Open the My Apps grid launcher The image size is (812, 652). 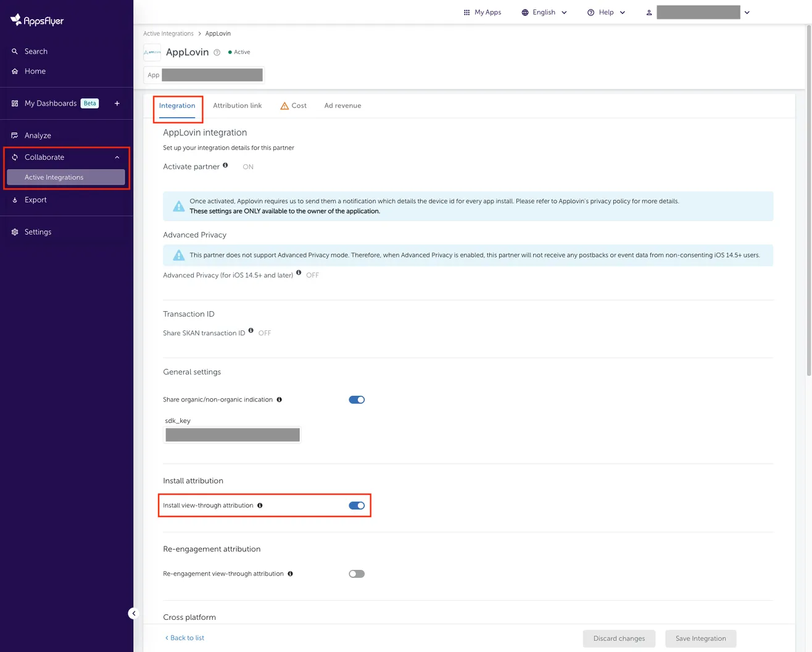[467, 12]
